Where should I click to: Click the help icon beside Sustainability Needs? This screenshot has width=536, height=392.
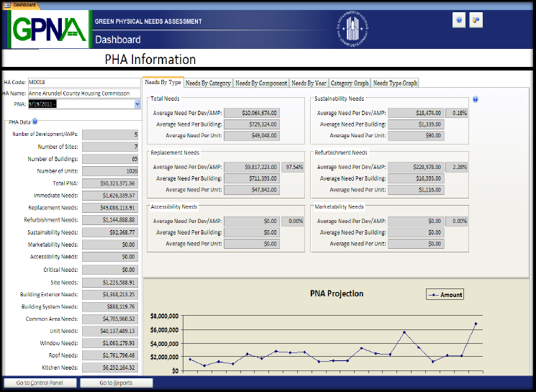pos(475,99)
